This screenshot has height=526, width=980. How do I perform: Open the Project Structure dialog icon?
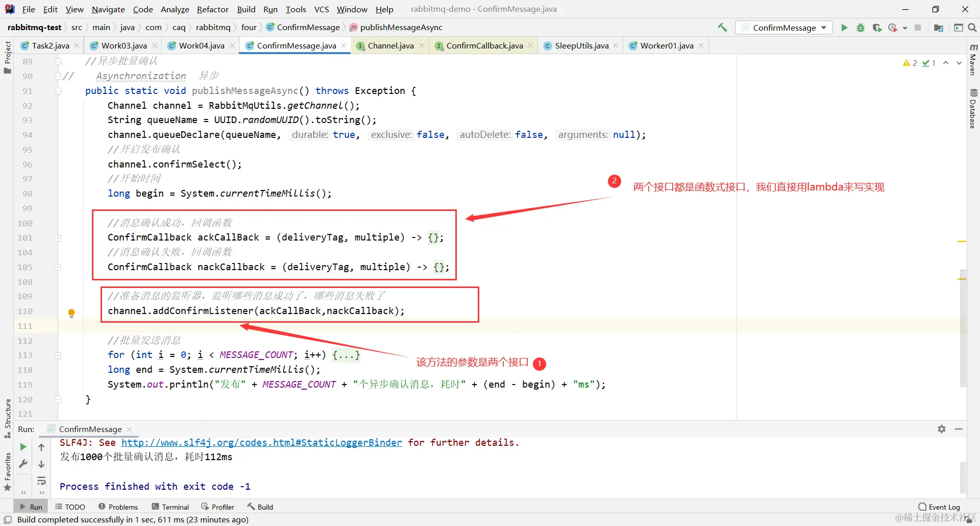click(x=938, y=28)
